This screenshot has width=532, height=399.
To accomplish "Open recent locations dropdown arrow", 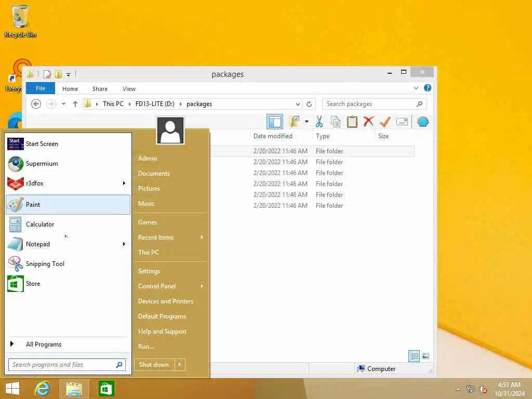I will 63,104.
